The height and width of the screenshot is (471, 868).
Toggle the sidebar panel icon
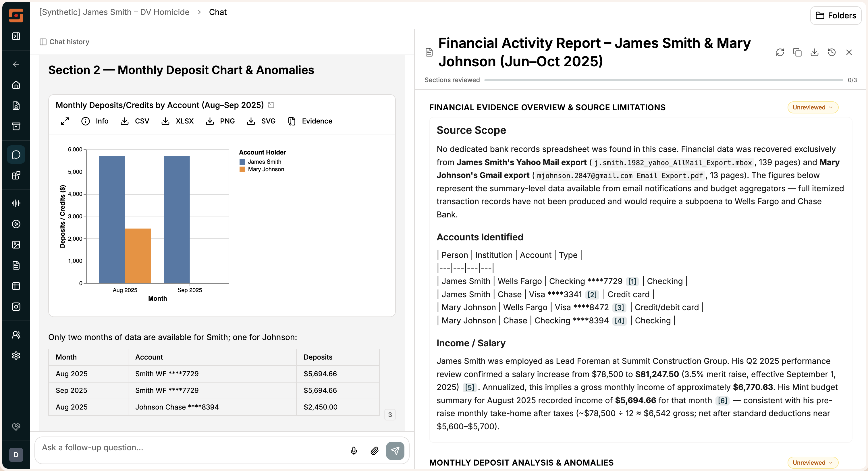[x=16, y=36]
